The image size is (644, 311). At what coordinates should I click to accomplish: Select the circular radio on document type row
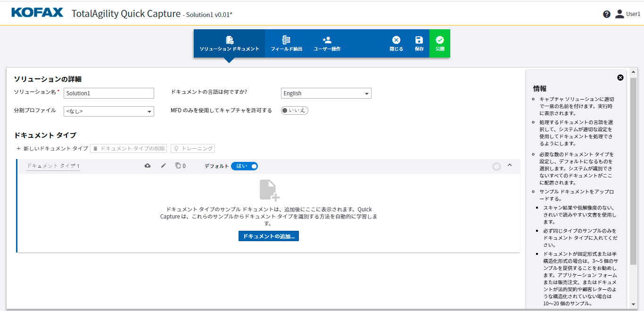point(496,166)
